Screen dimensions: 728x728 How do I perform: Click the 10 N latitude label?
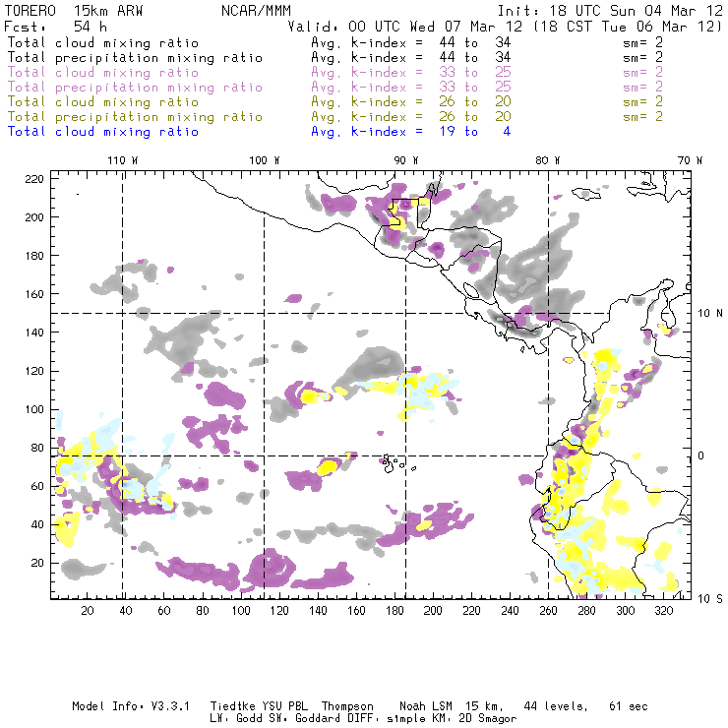pyautogui.click(x=709, y=314)
